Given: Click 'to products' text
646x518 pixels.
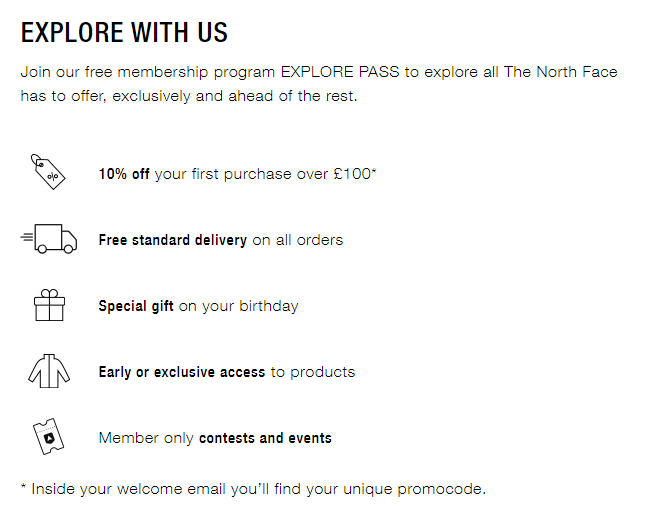Looking at the screenshot, I should (313, 372).
